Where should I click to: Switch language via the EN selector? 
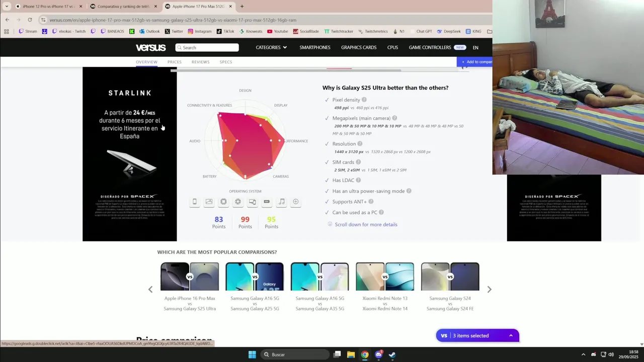[475, 47]
